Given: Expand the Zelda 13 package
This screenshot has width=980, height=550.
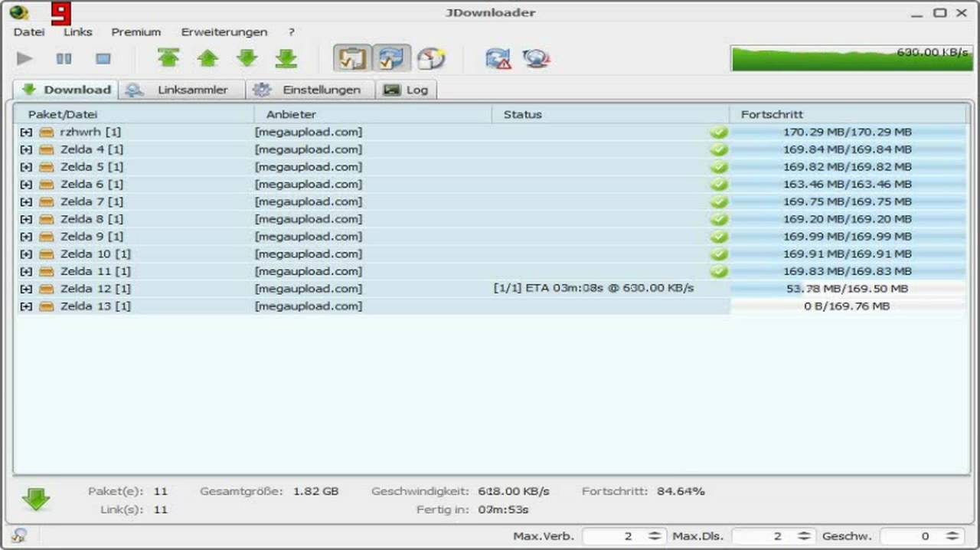Looking at the screenshot, I should 26,306.
